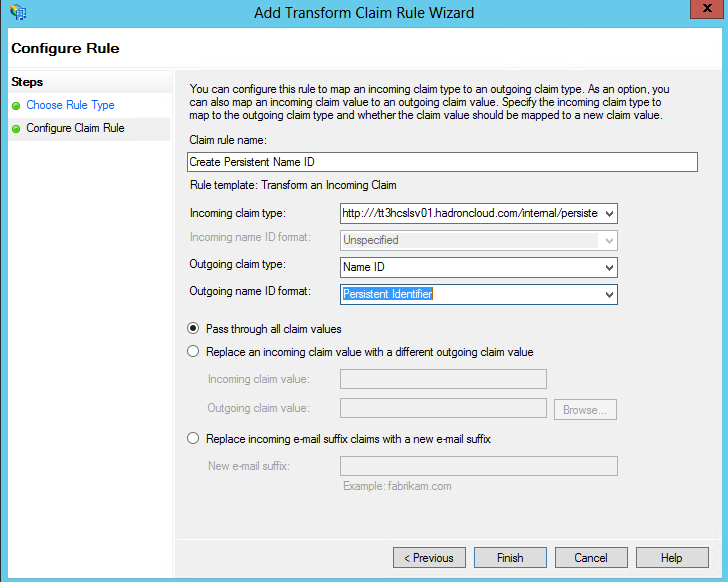This screenshot has height=582, width=728.
Task: Click the 'Outgoing name ID format:' label
Action: tap(250, 291)
